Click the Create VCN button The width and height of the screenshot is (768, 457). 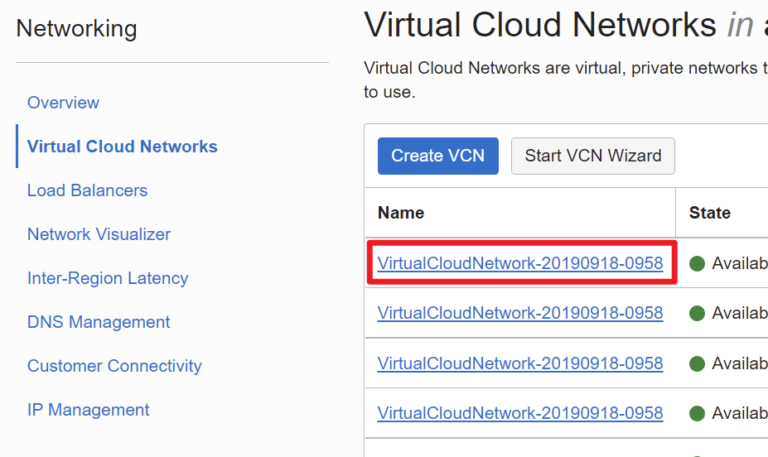pyautogui.click(x=438, y=156)
